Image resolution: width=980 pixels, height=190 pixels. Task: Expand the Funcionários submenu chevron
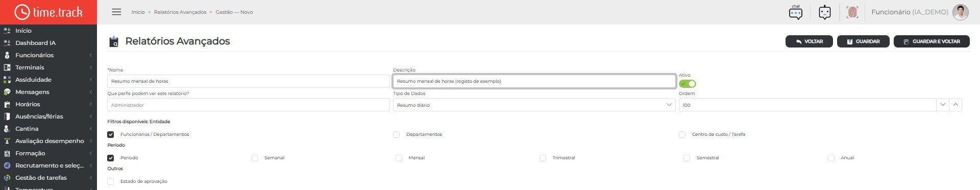(90, 55)
